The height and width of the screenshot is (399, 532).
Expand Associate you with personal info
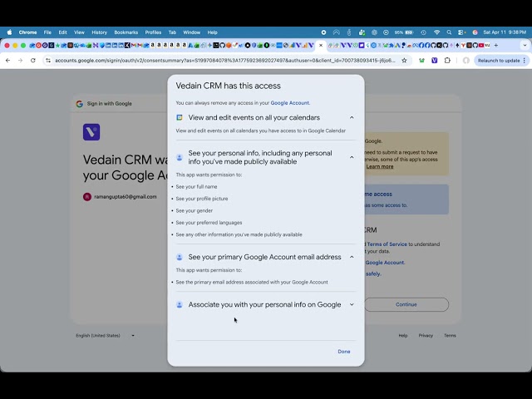coord(352,305)
